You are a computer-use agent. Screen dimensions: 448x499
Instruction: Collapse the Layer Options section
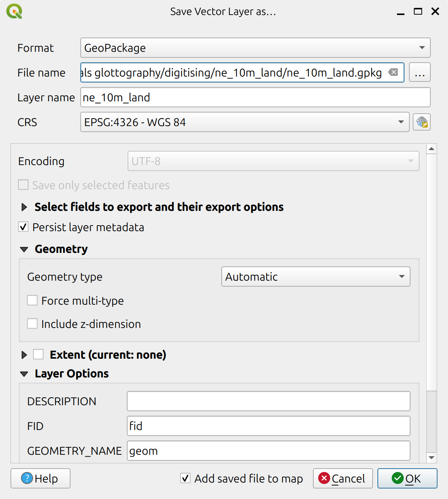(24, 374)
